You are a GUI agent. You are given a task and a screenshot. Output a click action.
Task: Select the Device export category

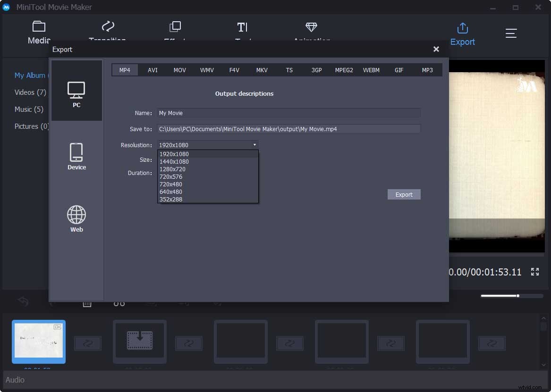point(76,156)
